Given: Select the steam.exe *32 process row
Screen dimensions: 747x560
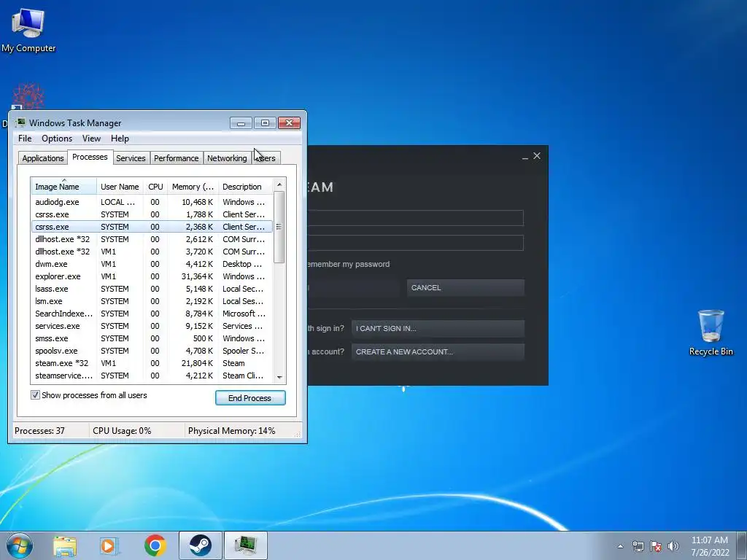Looking at the screenshot, I should tap(152, 363).
